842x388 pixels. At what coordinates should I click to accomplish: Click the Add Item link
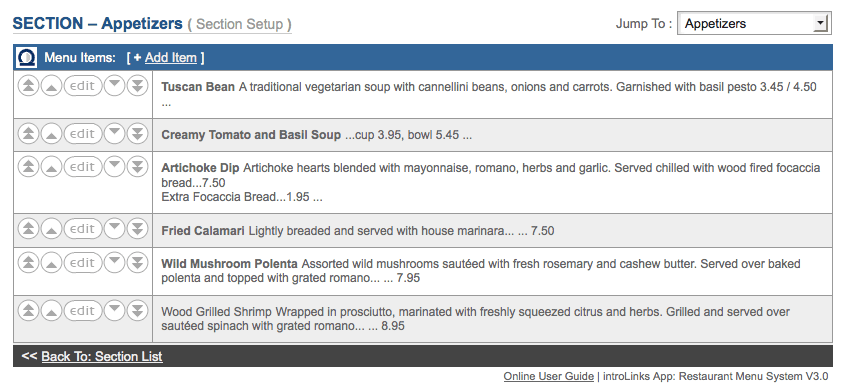[x=171, y=57]
